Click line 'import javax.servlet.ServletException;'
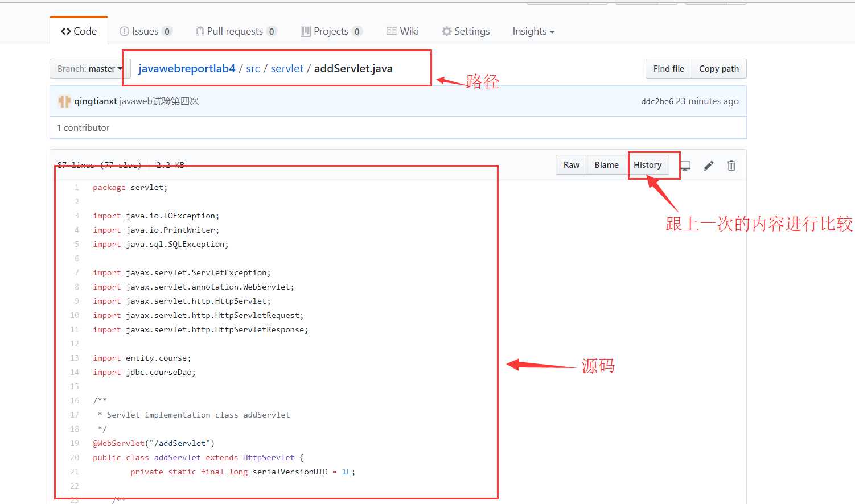The width and height of the screenshot is (855, 504). [x=182, y=272]
